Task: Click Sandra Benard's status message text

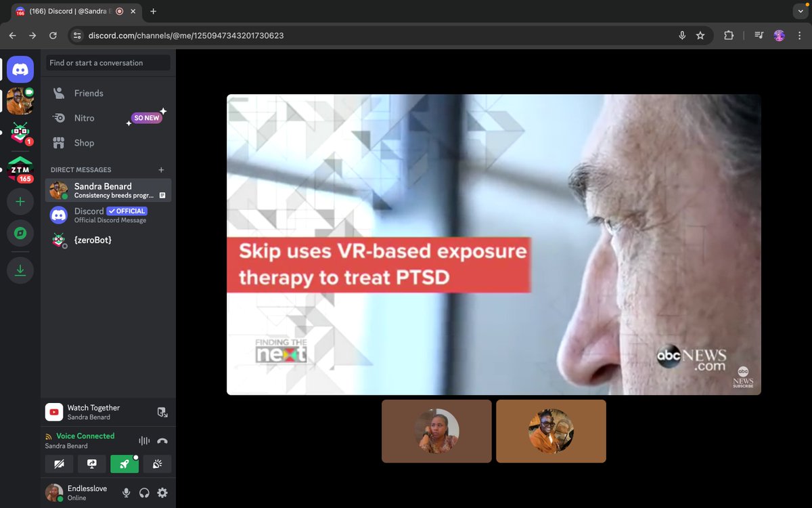Action: tap(114, 196)
